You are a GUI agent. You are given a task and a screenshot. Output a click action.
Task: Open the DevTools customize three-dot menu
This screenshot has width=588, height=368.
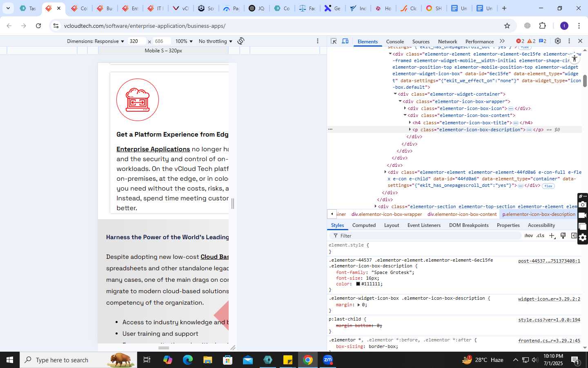(x=569, y=41)
